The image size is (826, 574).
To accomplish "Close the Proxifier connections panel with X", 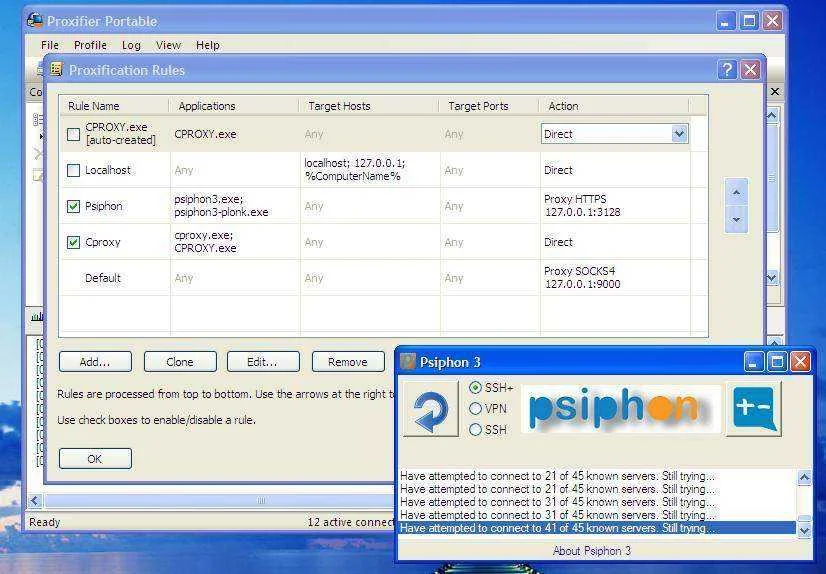I will [775, 92].
